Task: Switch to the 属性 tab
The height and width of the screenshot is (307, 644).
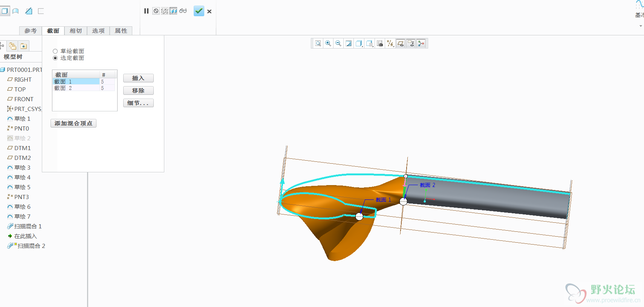Action: [121, 31]
